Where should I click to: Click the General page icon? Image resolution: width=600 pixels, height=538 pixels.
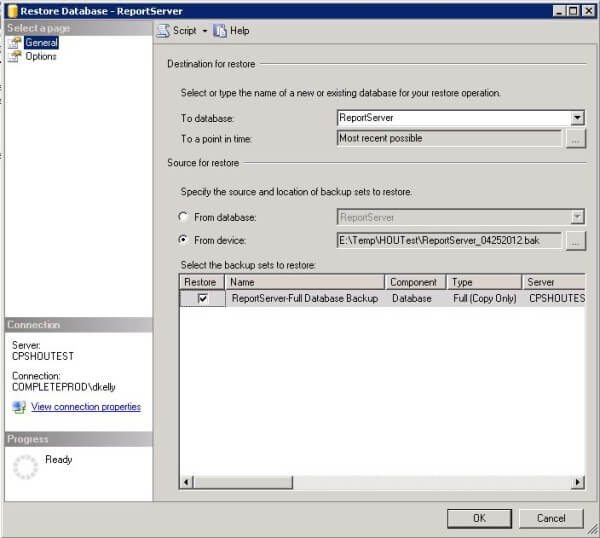tap(15, 42)
